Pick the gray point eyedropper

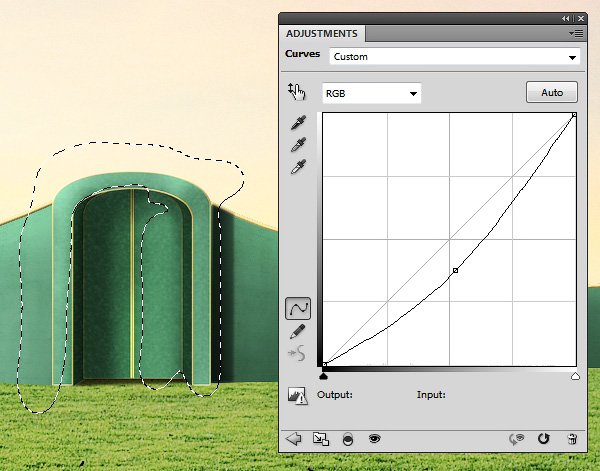(x=297, y=145)
